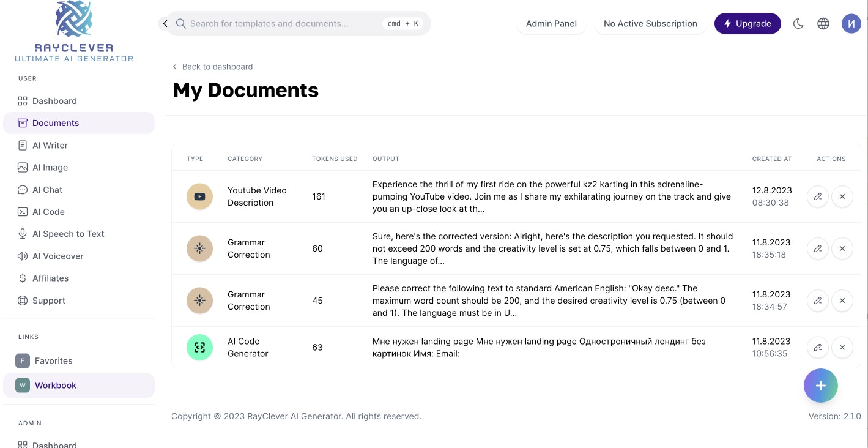Click output text starting "Sure, here's the corrected"
The height and width of the screenshot is (448, 868).
[x=552, y=248]
